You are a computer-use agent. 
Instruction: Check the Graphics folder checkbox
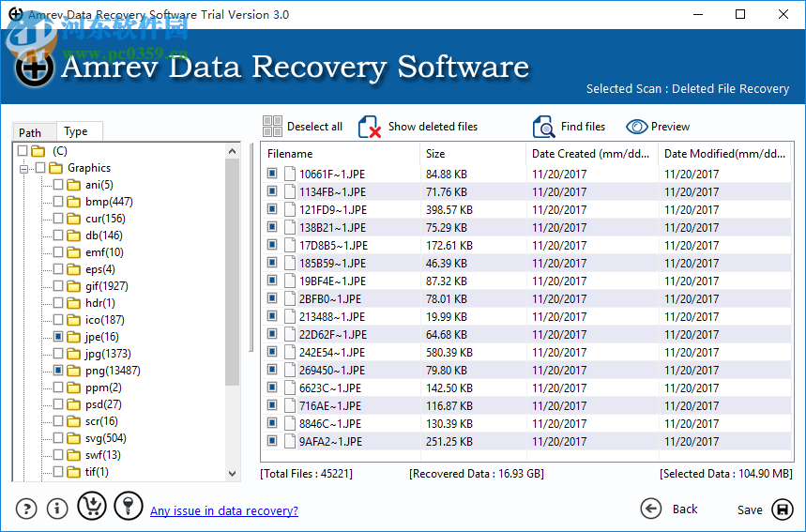40,168
